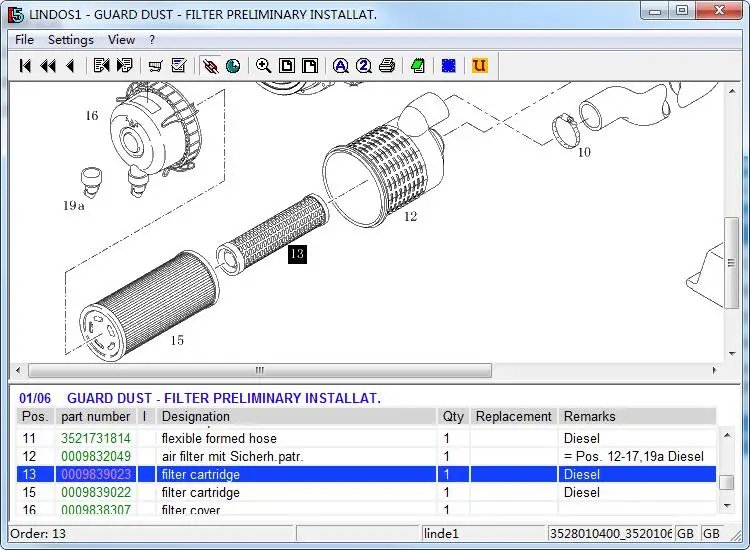Select callout 19a on the drawing
Screen dimensions: 750x550
[x=74, y=205]
